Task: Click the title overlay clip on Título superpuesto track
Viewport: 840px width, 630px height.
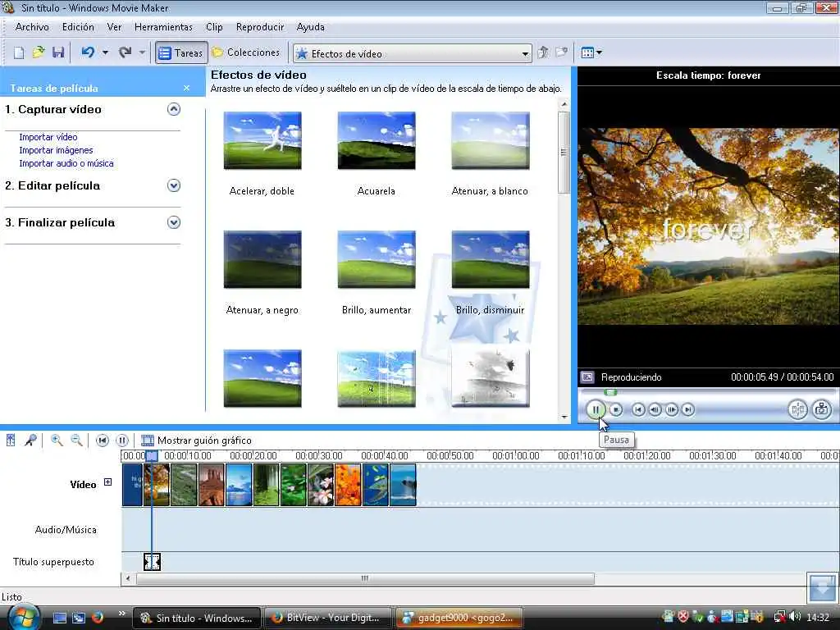Action: point(152,561)
